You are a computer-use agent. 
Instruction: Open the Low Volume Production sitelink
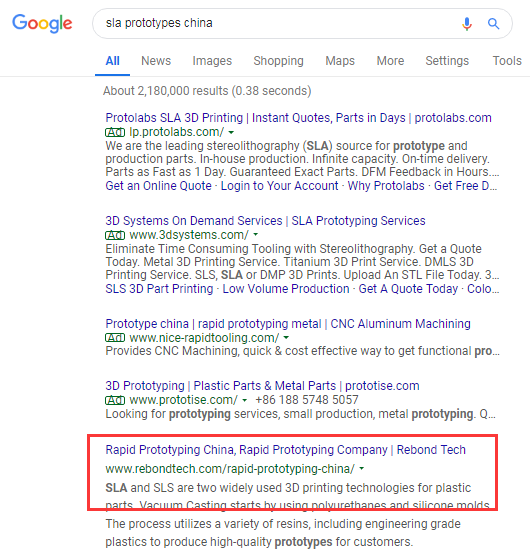pos(286,289)
